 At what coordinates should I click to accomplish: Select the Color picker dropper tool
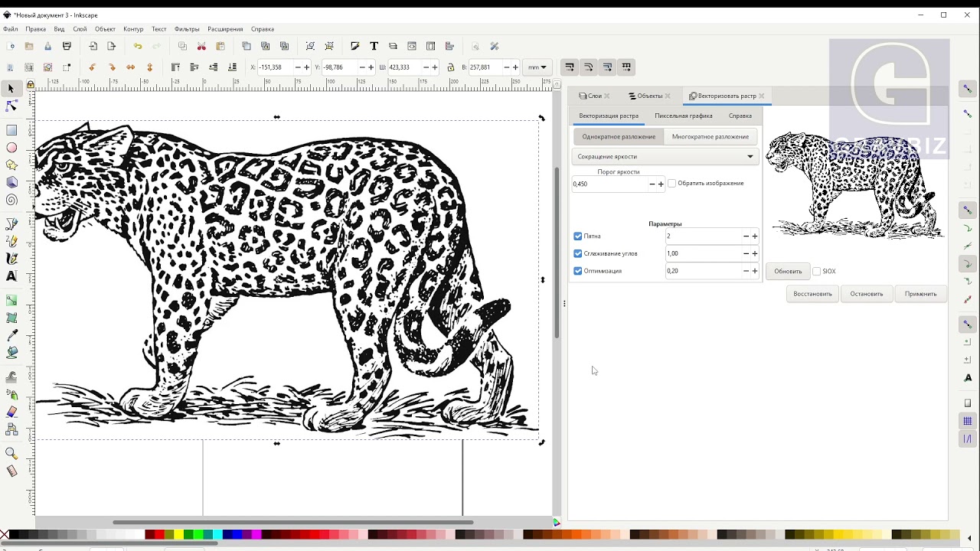tap(11, 336)
